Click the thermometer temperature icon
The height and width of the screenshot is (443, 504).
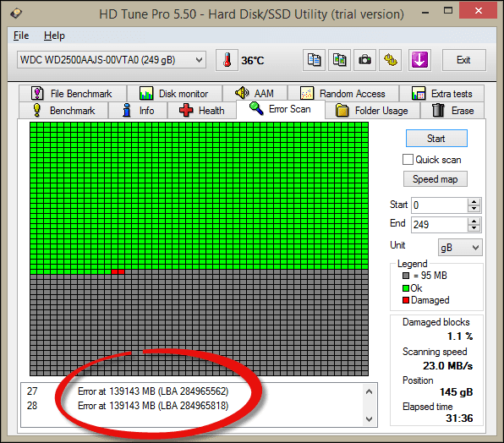tap(227, 60)
